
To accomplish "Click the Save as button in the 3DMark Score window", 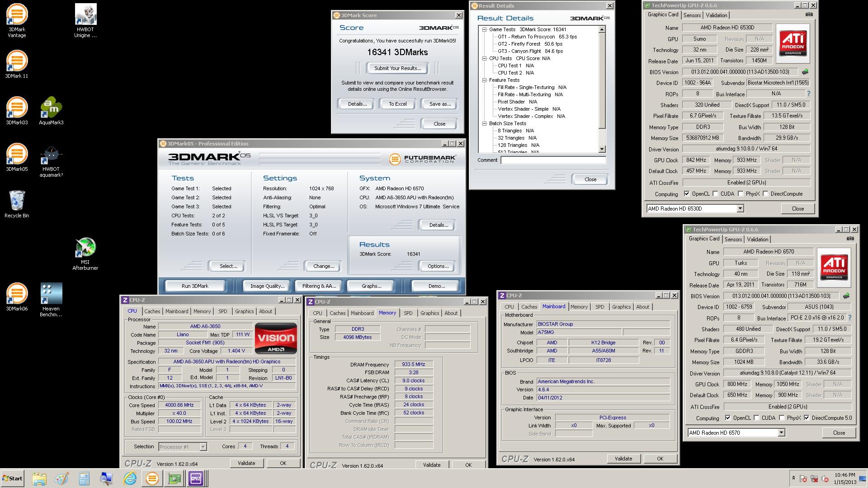I will (440, 104).
